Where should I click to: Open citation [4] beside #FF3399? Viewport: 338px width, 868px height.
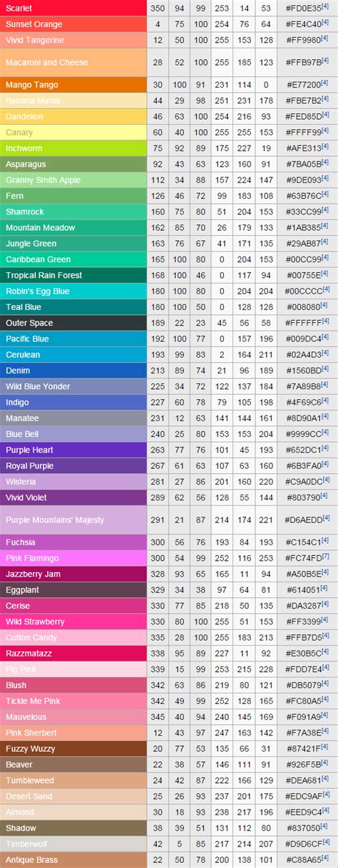click(325, 620)
